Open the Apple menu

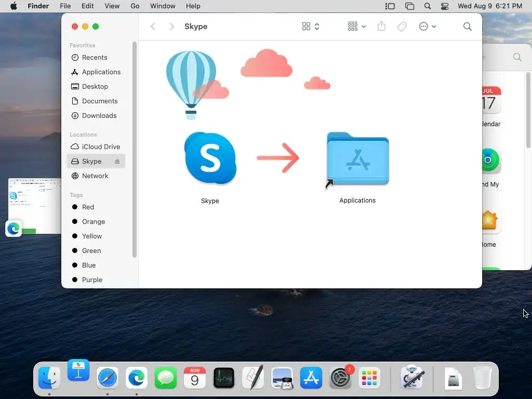(x=14, y=6)
